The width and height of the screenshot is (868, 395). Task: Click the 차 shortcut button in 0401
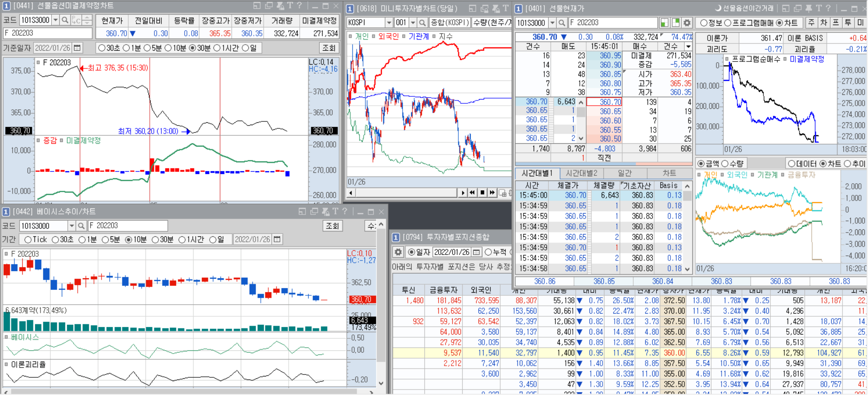[x=823, y=22]
